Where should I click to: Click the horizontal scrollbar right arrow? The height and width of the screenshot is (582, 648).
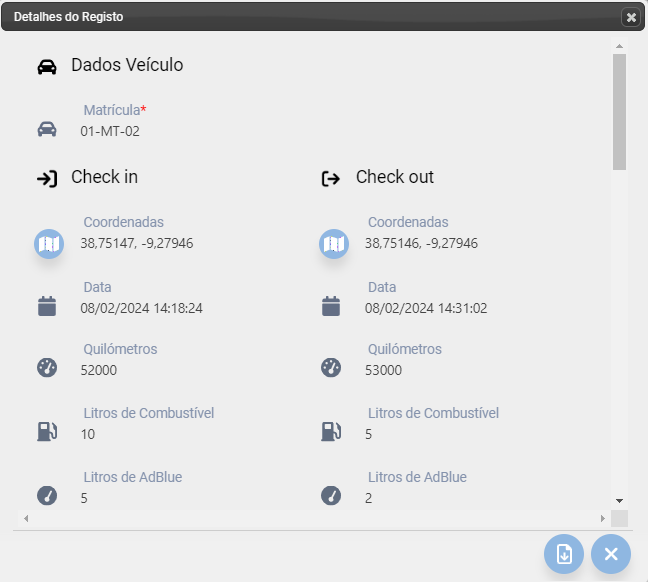click(603, 518)
